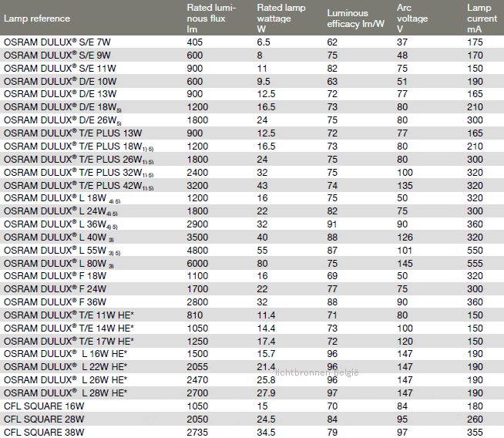This screenshot has width=504, height=438.
Task: Select the 'OSRAM DULUX T/E PLUS 32W' name
Action: 79,173
